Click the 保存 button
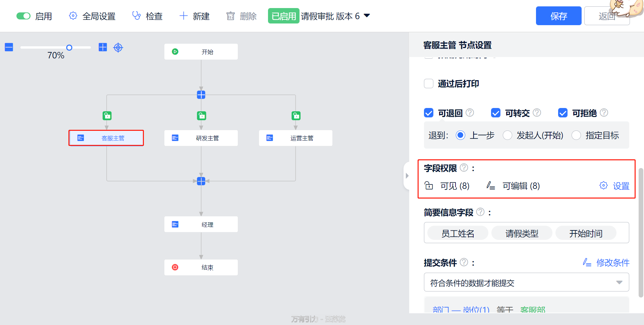 (x=558, y=16)
